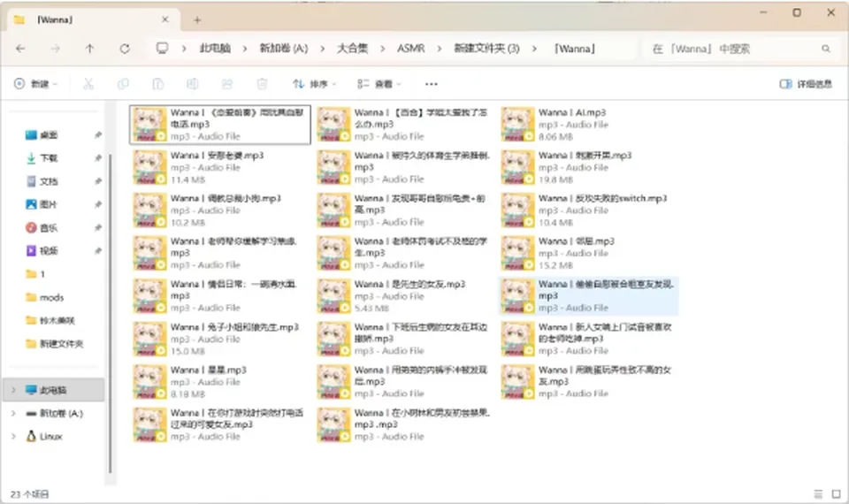Click pin icon next to 图片
This screenshot has width=849, height=504.
coord(98,204)
